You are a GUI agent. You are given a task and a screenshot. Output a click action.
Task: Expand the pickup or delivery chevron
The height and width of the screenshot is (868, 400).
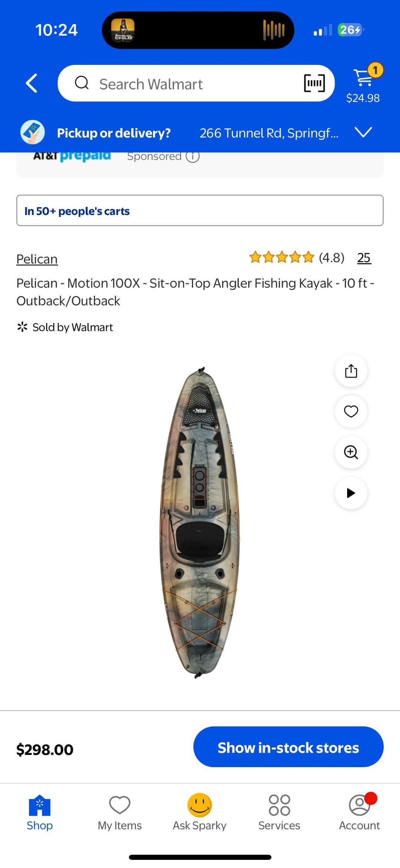pyautogui.click(x=363, y=132)
